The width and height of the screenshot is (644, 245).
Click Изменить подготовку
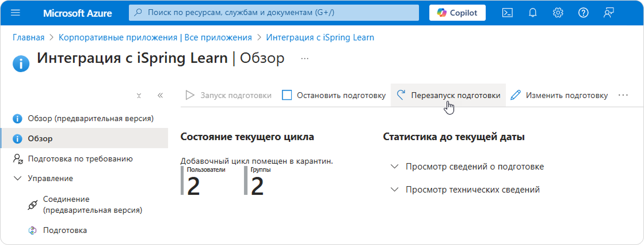point(559,95)
